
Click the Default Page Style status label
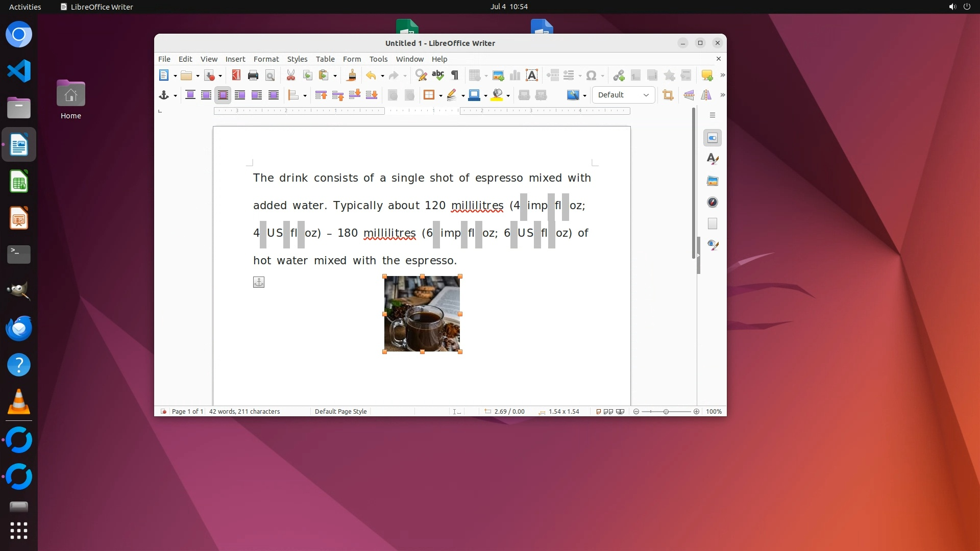pos(340,411)
